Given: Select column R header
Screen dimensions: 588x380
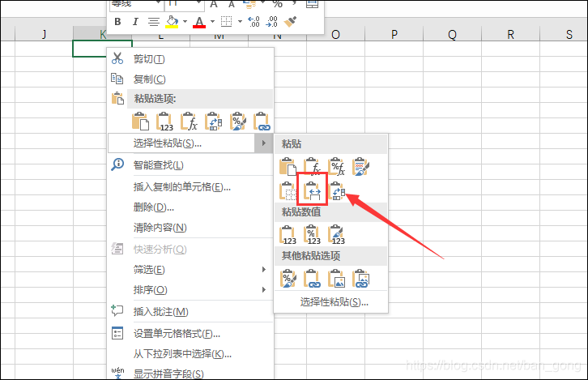Looking at the screenshot, I should click(510, 35).
